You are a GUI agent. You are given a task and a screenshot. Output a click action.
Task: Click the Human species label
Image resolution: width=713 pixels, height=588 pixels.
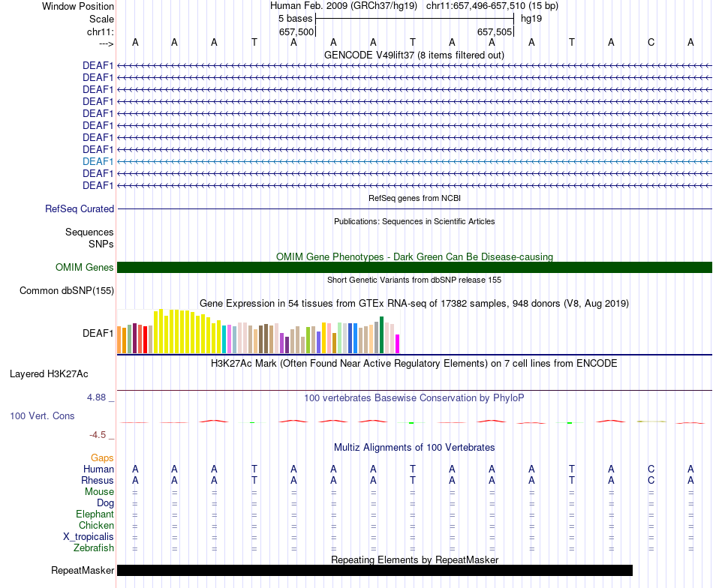98,469
